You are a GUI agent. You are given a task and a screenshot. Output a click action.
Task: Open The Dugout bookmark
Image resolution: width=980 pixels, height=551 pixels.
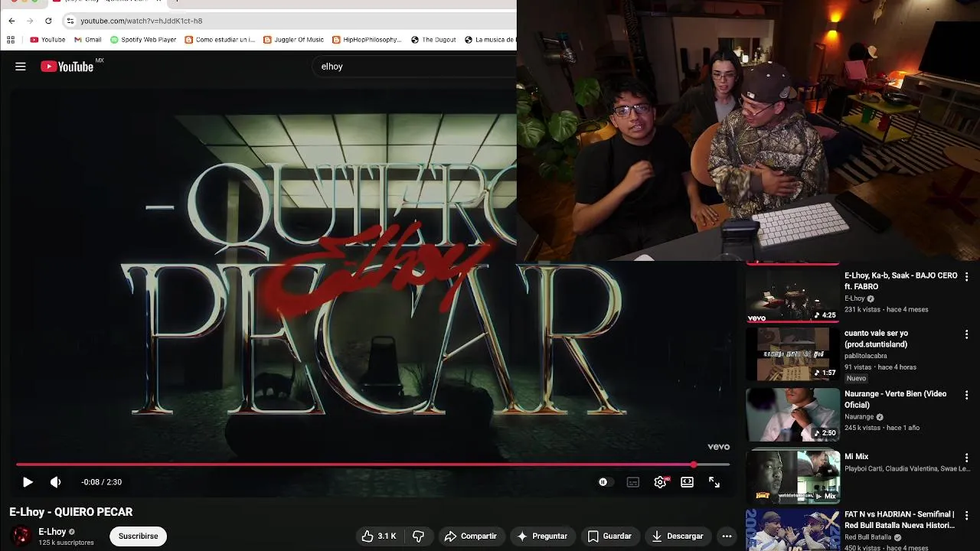433,40
